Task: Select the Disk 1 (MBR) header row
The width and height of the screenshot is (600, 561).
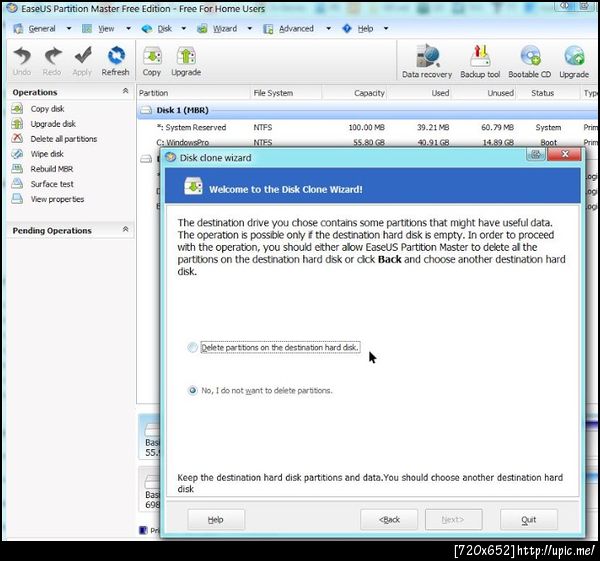Action: (367, 110)
